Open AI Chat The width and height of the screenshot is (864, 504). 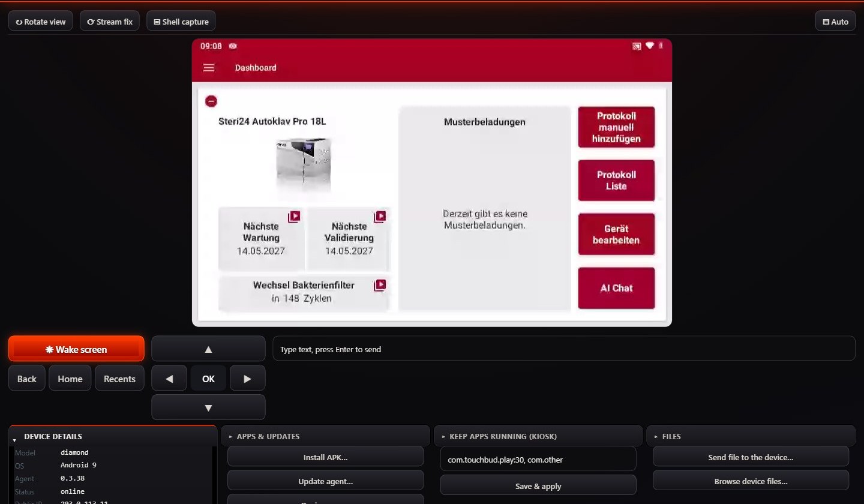[616, 288]
